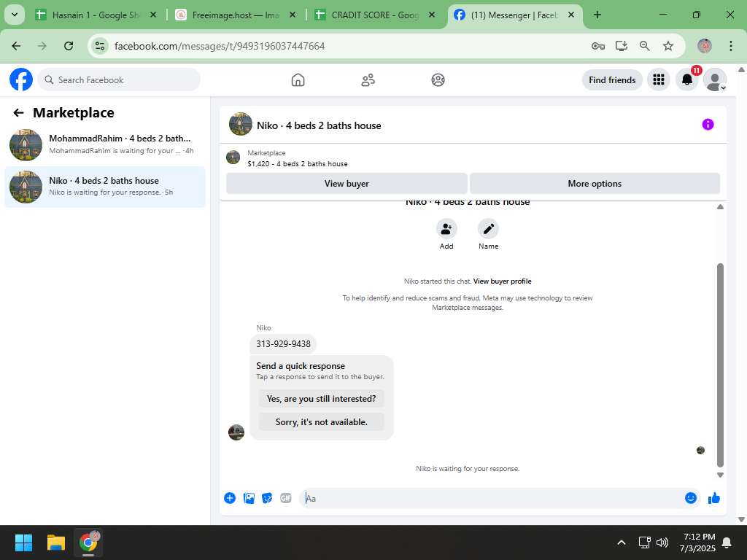
Task: Go back from the Marketplace list
Action: 18,113
